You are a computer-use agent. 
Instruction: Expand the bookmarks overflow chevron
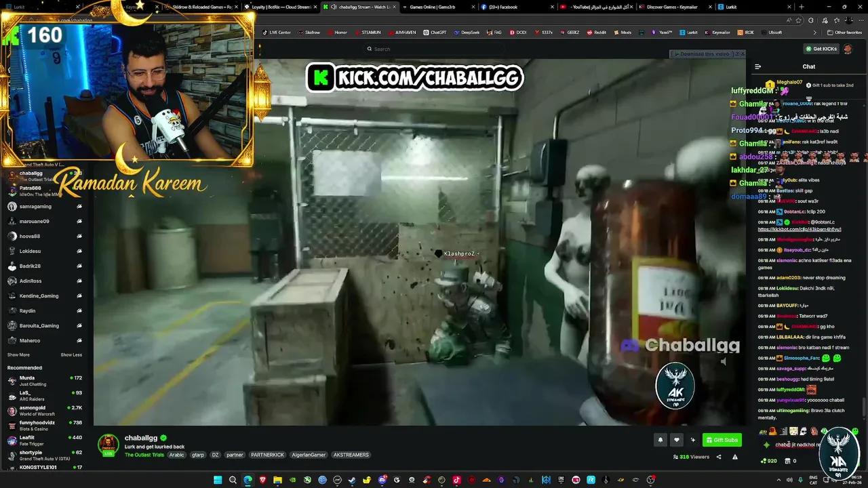pyautogui.click(x=815, y=32)
